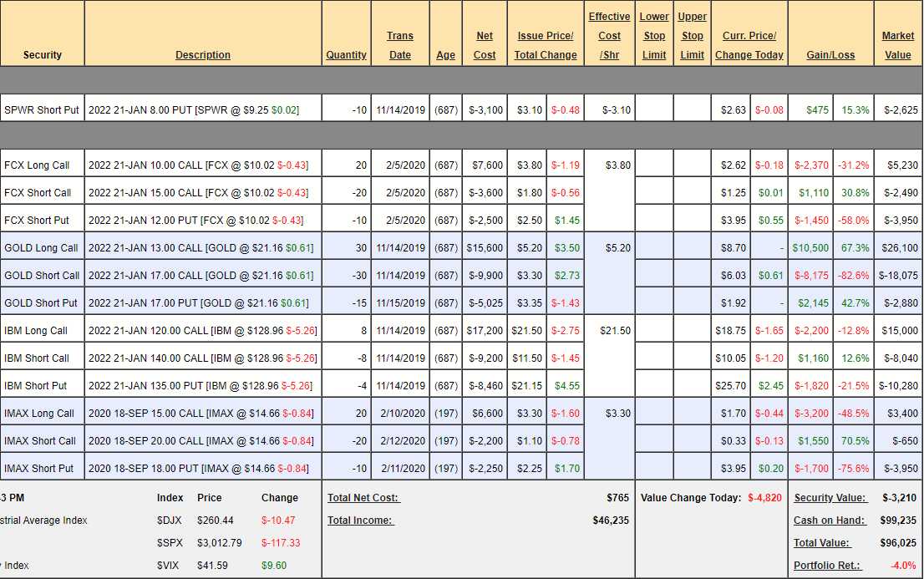Select the Market Value column header
The height and width of the screenshot is (579, 924).
898,45
